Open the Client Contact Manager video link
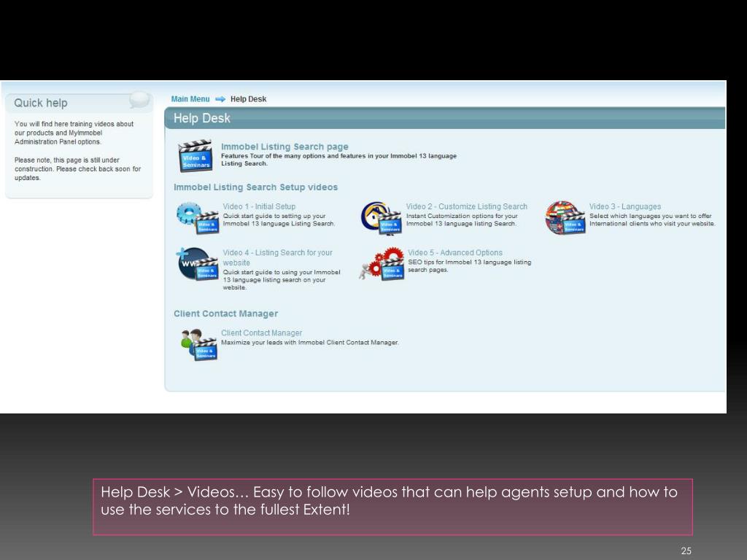 tap(262, 332)
